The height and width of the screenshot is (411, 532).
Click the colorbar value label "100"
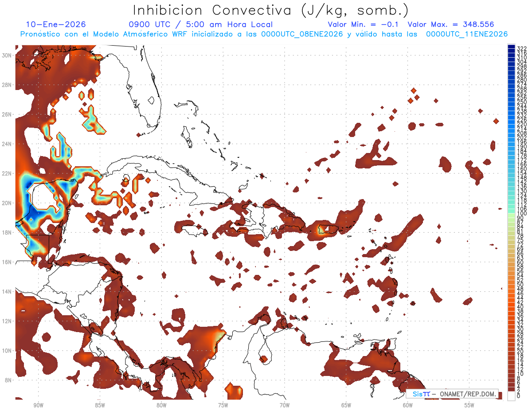521,213
